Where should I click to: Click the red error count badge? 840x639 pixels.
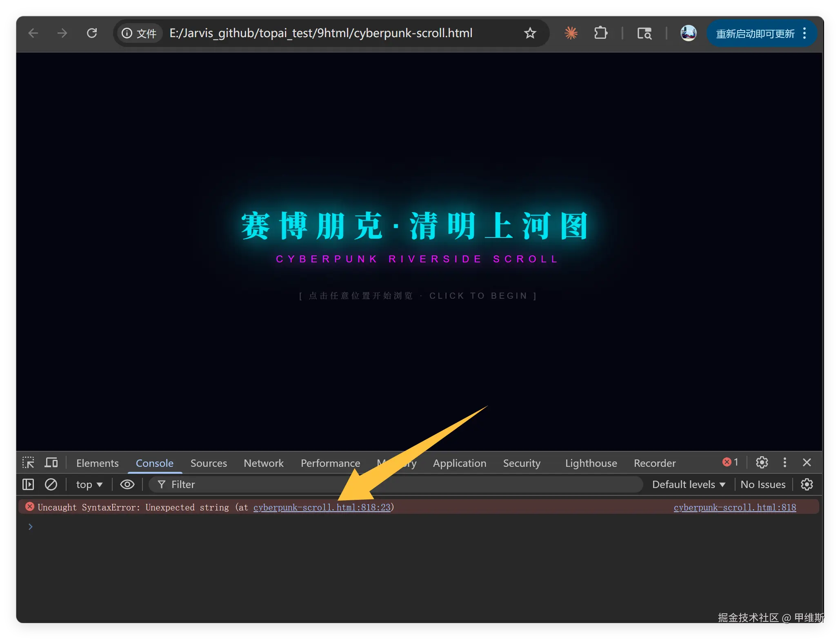[730, 462]
